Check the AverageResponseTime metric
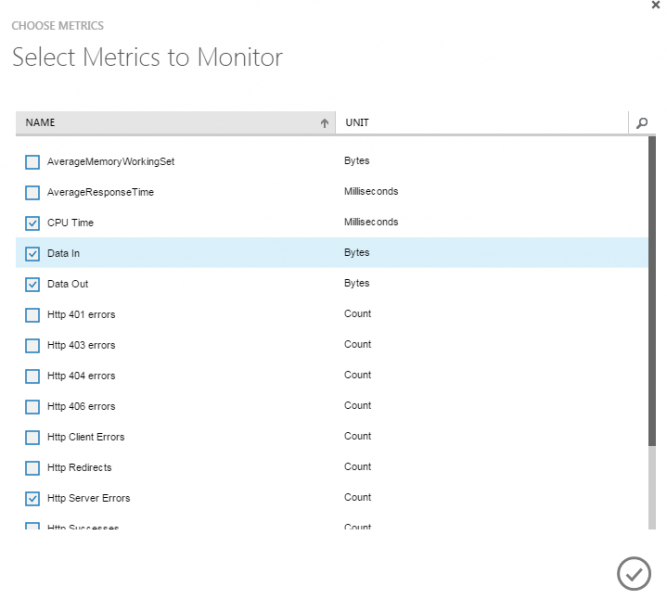The width and height of the screenshot is (667, 599). [x=32, y=192]
